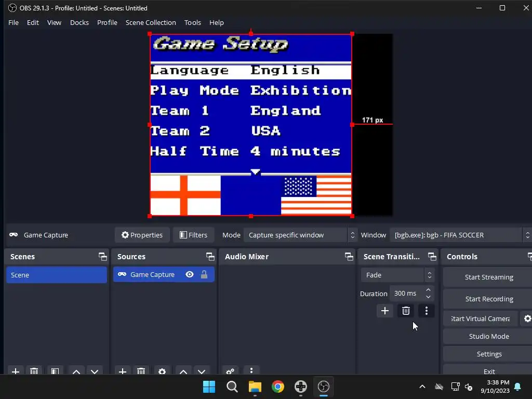Float the Scene Transitions dock popout icon

[432, 257]
